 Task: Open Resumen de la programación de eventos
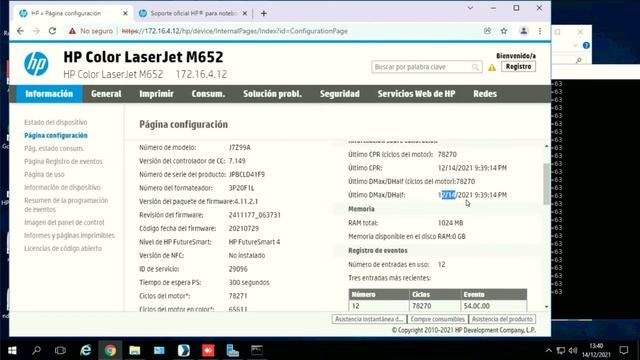tap(66, 205)
